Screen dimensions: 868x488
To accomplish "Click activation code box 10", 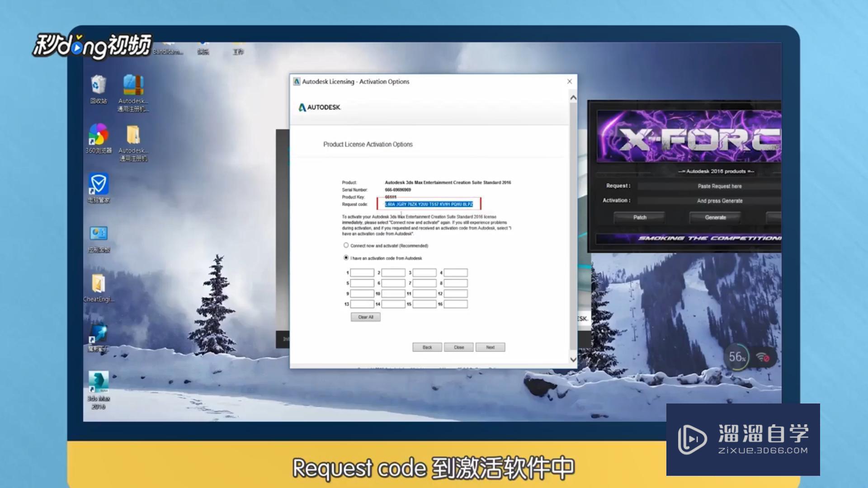I will coord(393,294).
